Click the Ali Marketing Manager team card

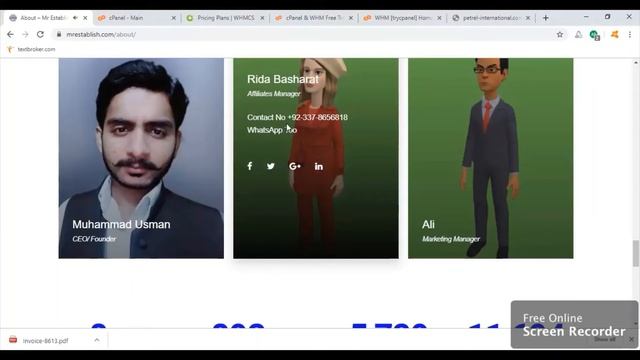pyautogui.click(x=491, y=158)
